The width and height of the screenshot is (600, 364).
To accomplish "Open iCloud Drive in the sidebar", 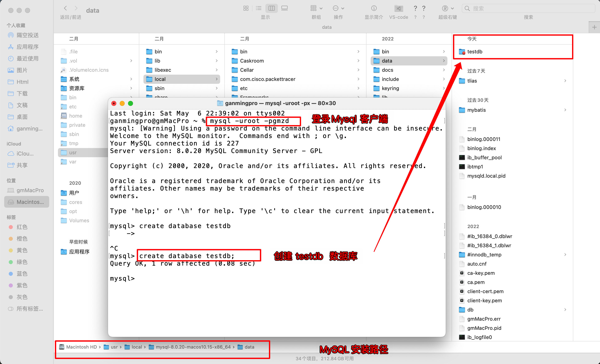I will tap(27, 154).
